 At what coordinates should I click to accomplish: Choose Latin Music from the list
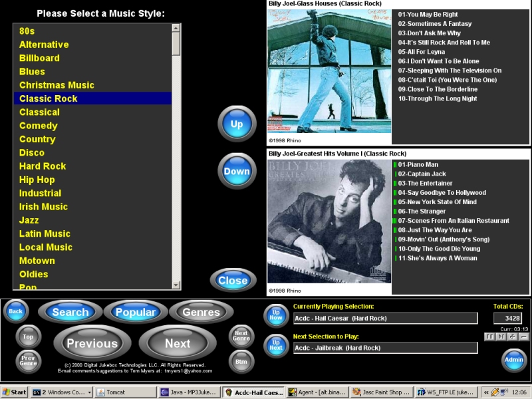(x=92, y=234)
